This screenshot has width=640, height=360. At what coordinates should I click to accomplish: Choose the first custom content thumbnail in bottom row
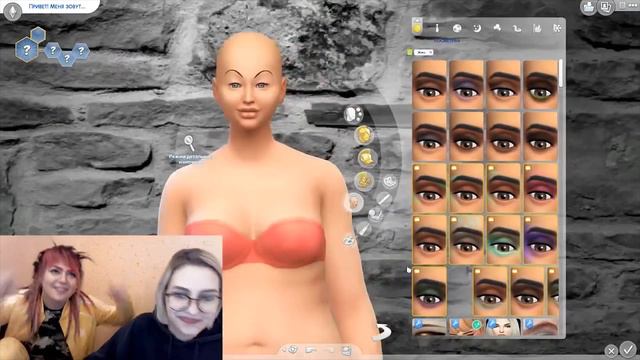pyautogui.click(x=430, y=327)
